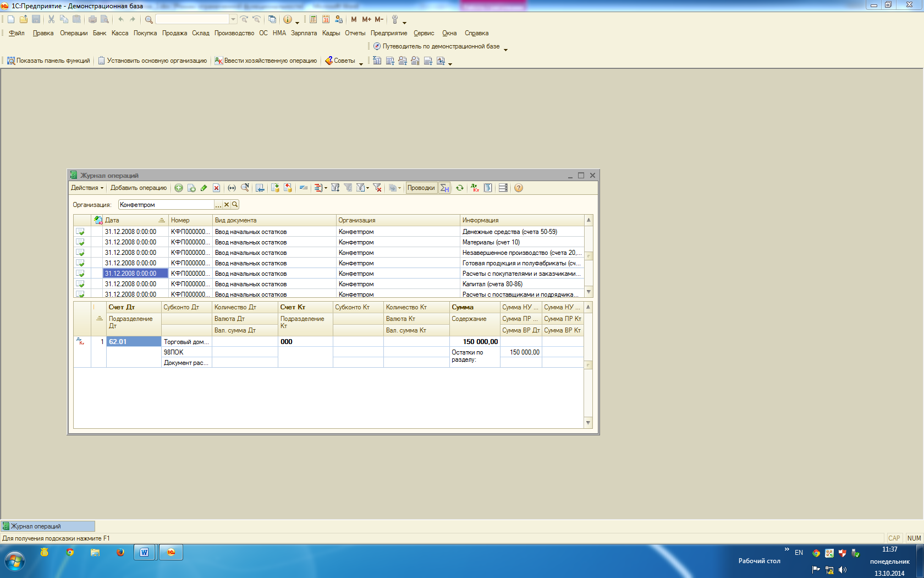Click the yellow Help question-mark icon
924x578 pixels.
click(x=519, y=188)
